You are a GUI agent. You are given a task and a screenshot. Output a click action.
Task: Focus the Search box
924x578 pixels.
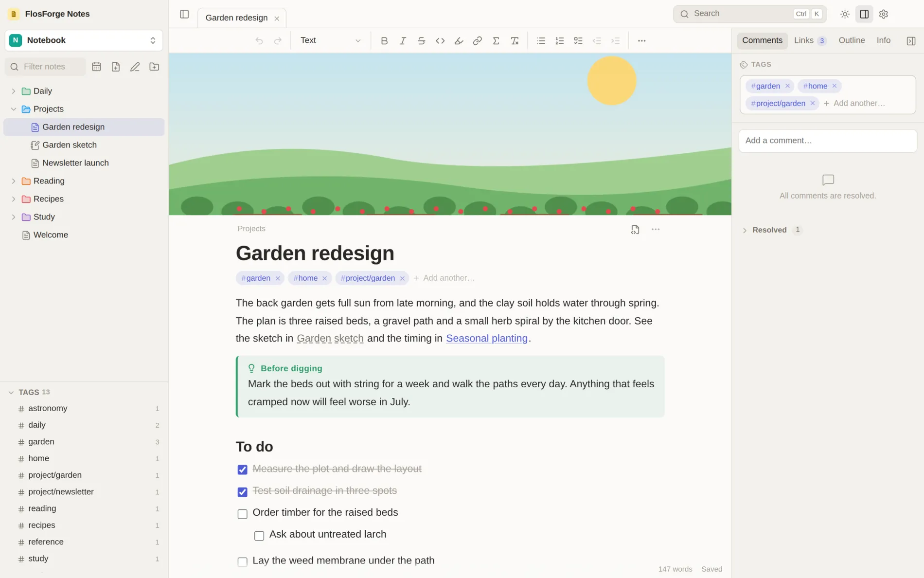point(749,14)
